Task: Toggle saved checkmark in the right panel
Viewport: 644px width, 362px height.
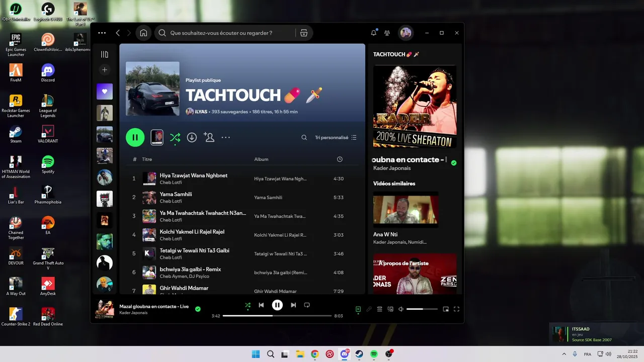Action: pyautogui.click(x=454, y=163)
